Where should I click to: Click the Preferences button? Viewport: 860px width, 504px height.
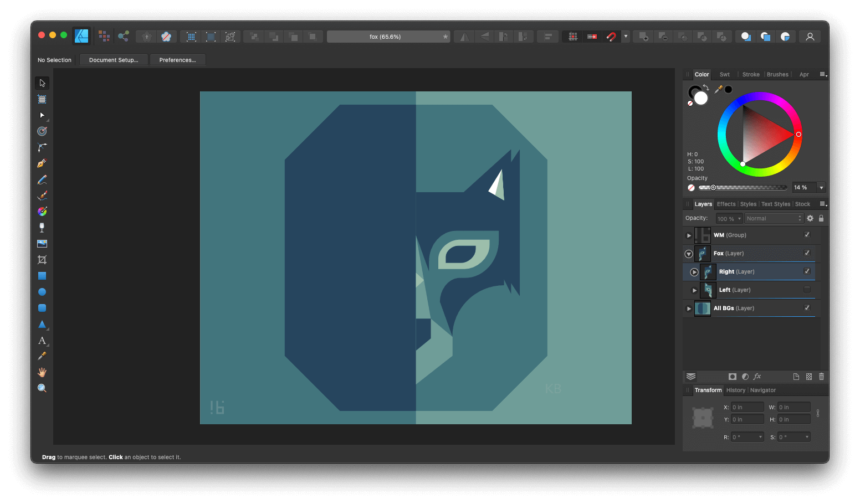point(177,59)
